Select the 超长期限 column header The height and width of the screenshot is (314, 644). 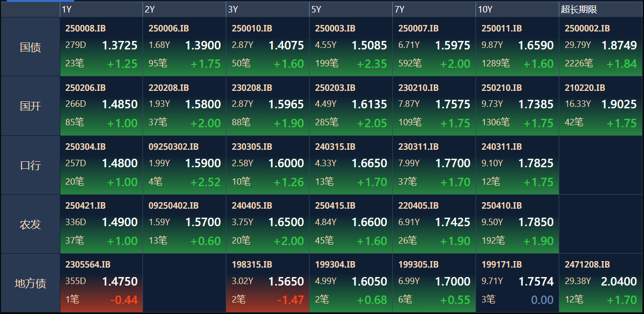pos(601,9)
